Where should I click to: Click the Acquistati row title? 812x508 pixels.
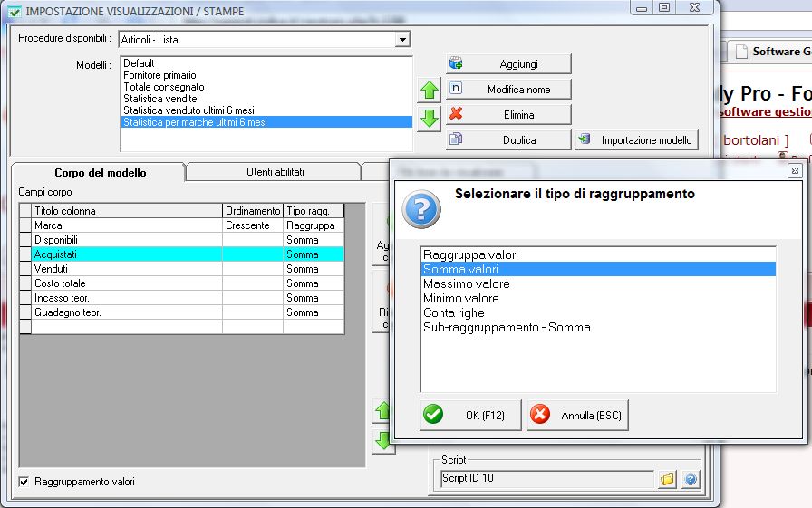127,254
